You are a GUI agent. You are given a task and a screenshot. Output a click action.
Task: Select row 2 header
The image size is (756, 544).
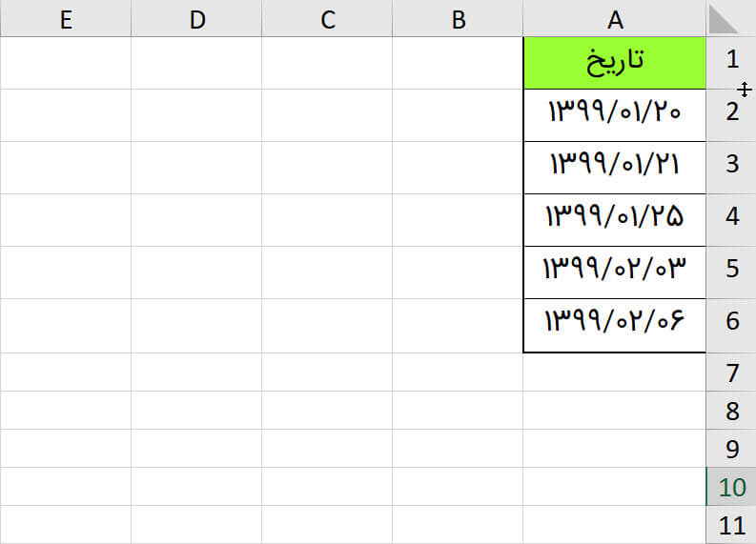(731, 115)
